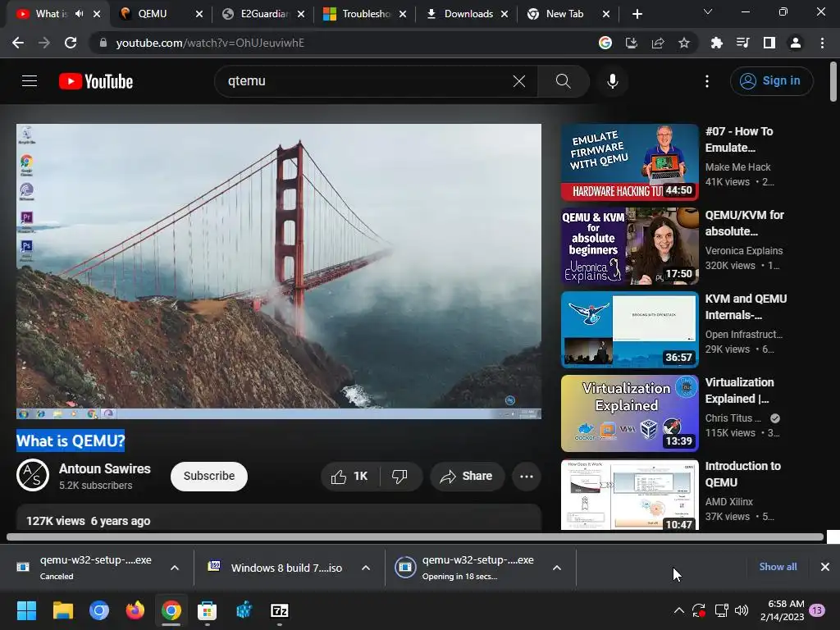Go back with the browser back arrow
Screen dimensions: 840x630
tap(18, 43)
